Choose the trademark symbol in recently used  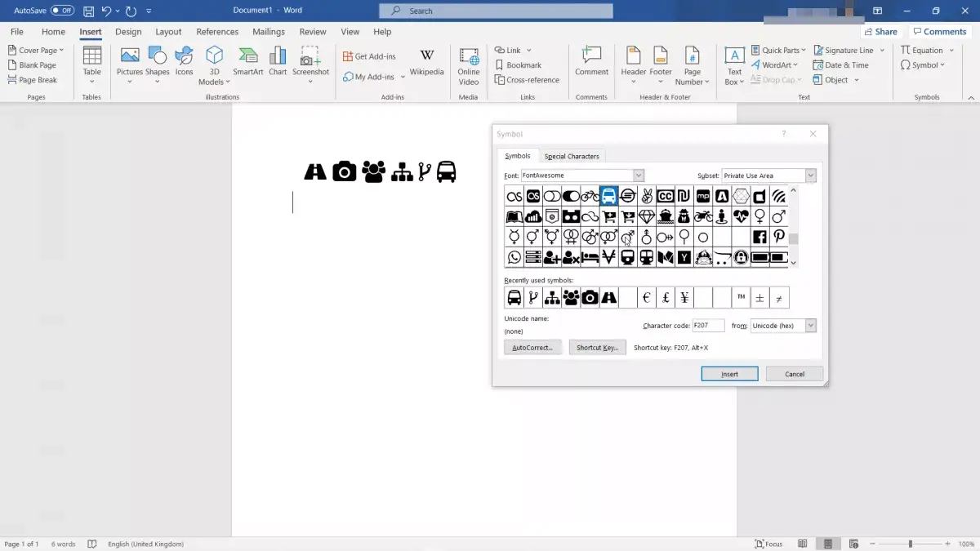[x=742, y=298]
